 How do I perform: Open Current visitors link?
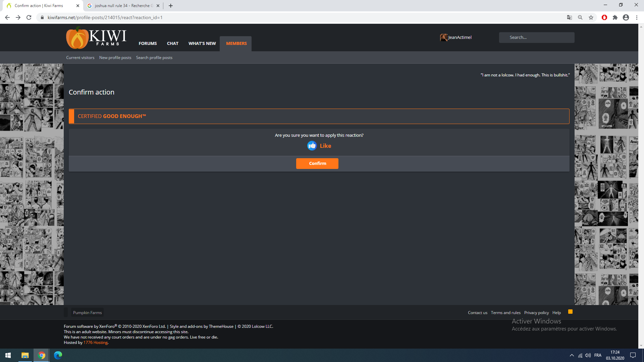(80, 58)
